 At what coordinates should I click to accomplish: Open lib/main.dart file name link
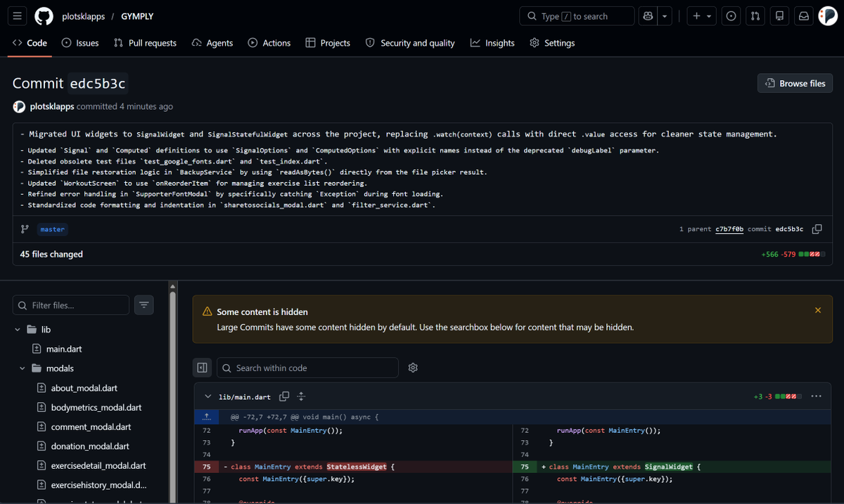(x=245, y=397)
